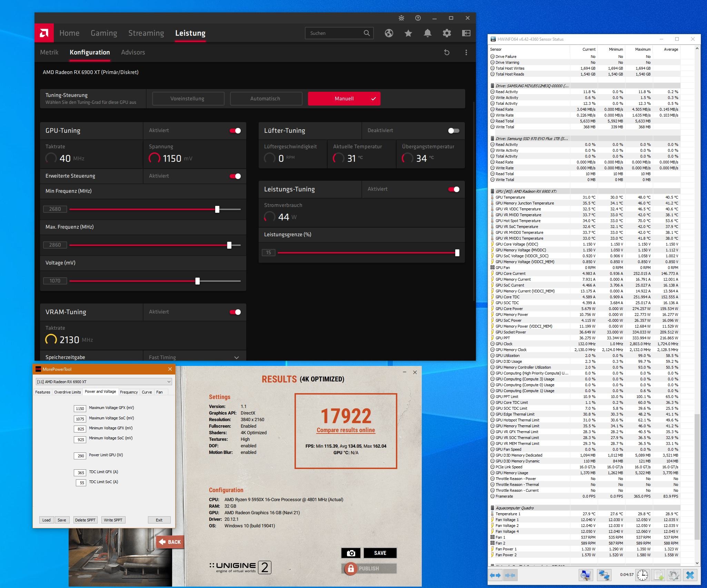
Task: Click the Aquacomputer Quadro sensor group icon
Action: coord(492,508)
